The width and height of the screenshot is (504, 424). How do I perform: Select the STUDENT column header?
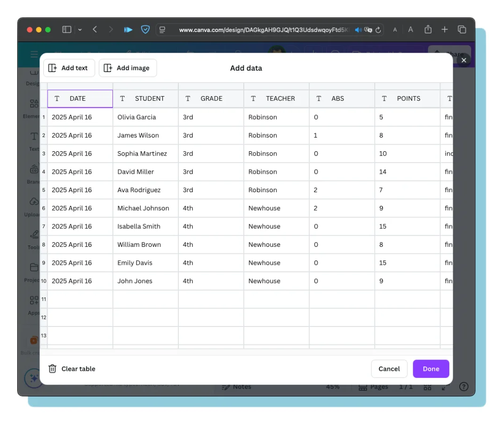145,98
